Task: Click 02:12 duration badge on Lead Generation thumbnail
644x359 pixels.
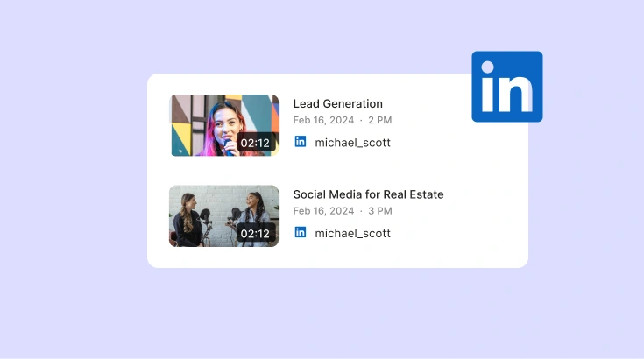Action: pyautogui.click(x=256, y=143)
